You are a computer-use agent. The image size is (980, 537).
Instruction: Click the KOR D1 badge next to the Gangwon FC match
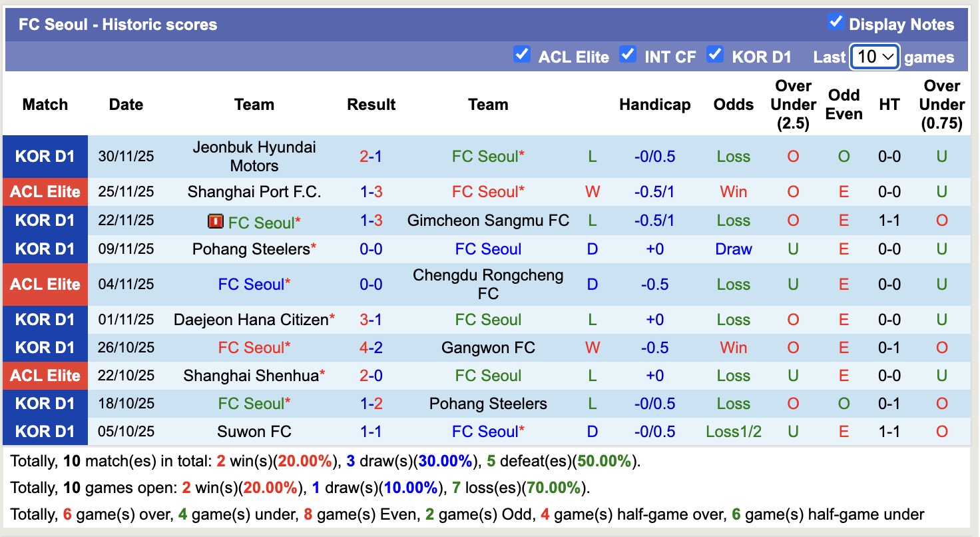(45, 347)
